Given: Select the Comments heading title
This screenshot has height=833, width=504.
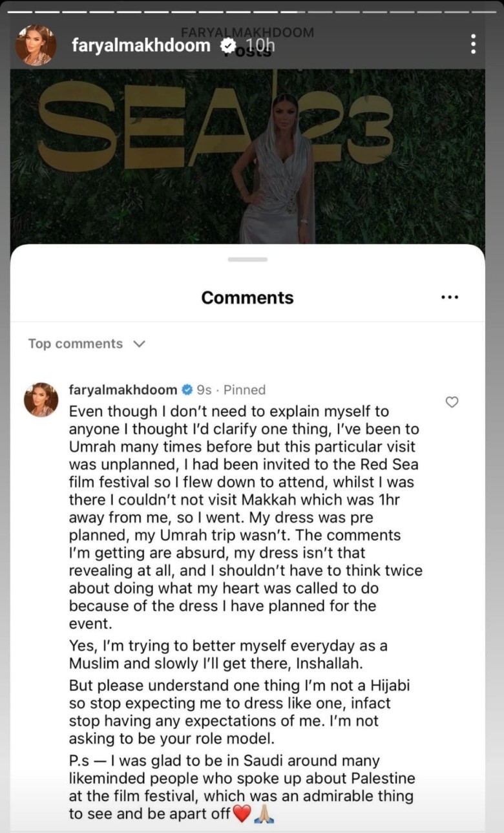Looking at the screenshot, I should point(247,297).
